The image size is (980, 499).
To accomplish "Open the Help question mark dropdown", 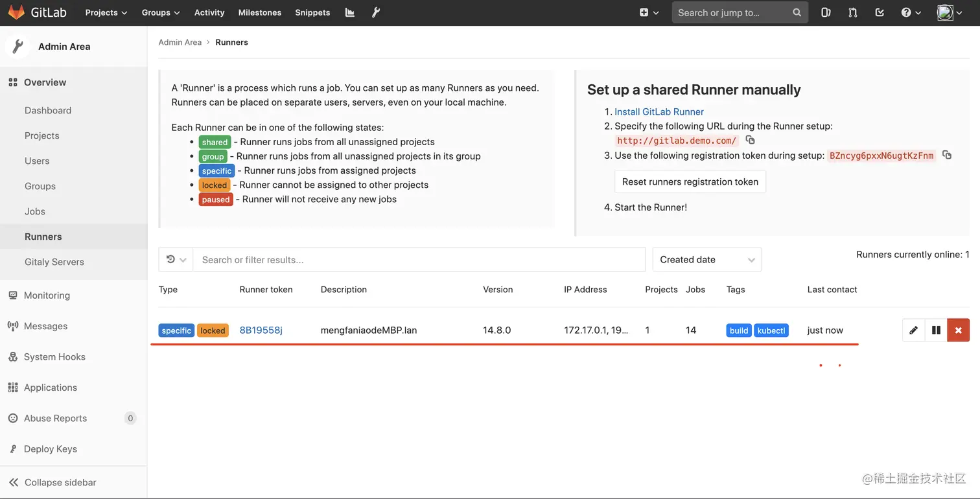I will 911,12.
